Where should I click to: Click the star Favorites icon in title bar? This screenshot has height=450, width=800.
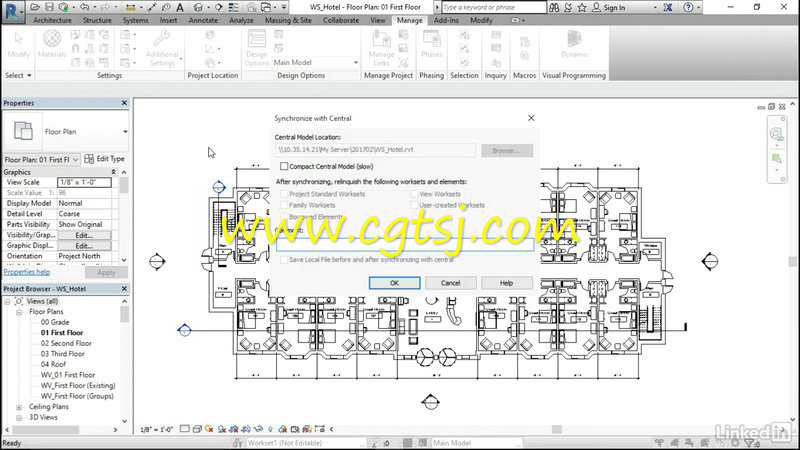(582, 7)
